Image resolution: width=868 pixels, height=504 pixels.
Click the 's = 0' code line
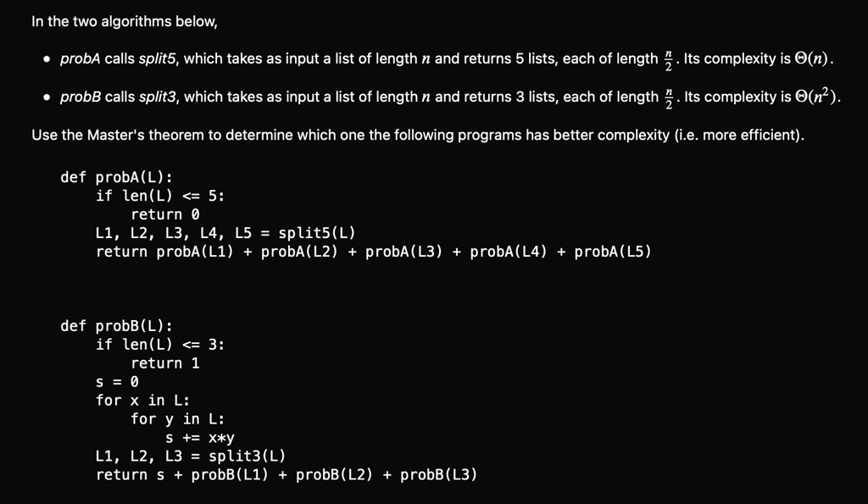tap(117, 382)
